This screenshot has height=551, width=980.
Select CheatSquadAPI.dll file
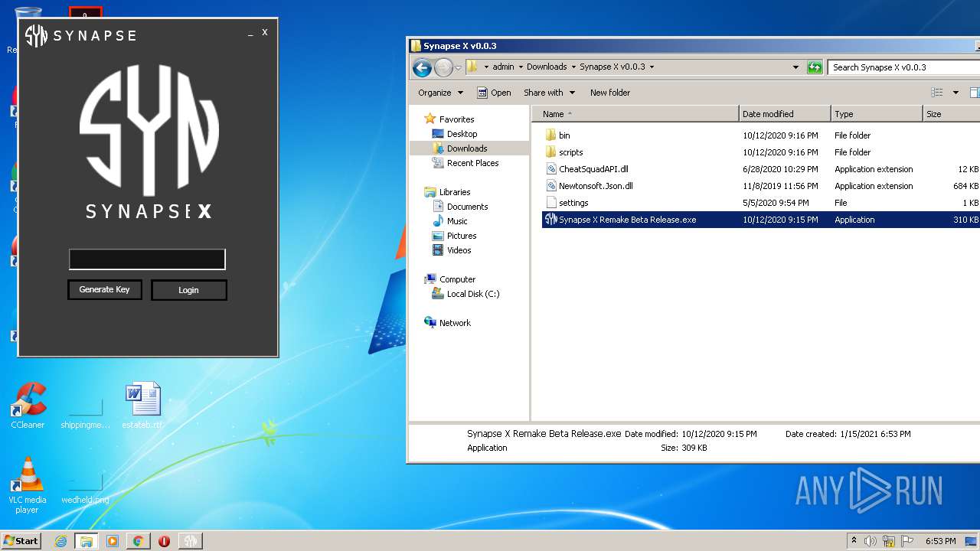(593, 169)
